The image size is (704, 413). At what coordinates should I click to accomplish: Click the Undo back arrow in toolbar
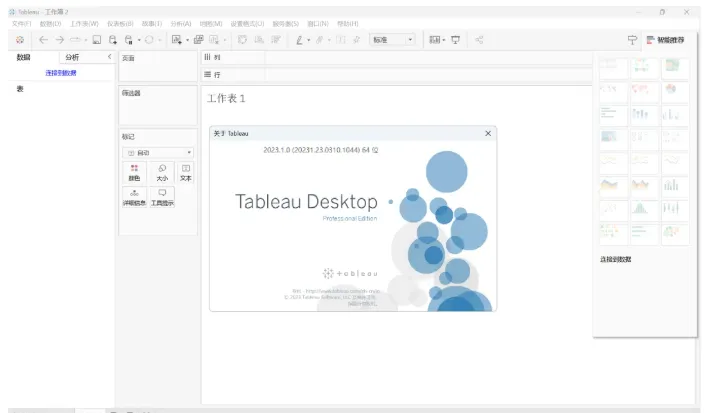(43, 40)
